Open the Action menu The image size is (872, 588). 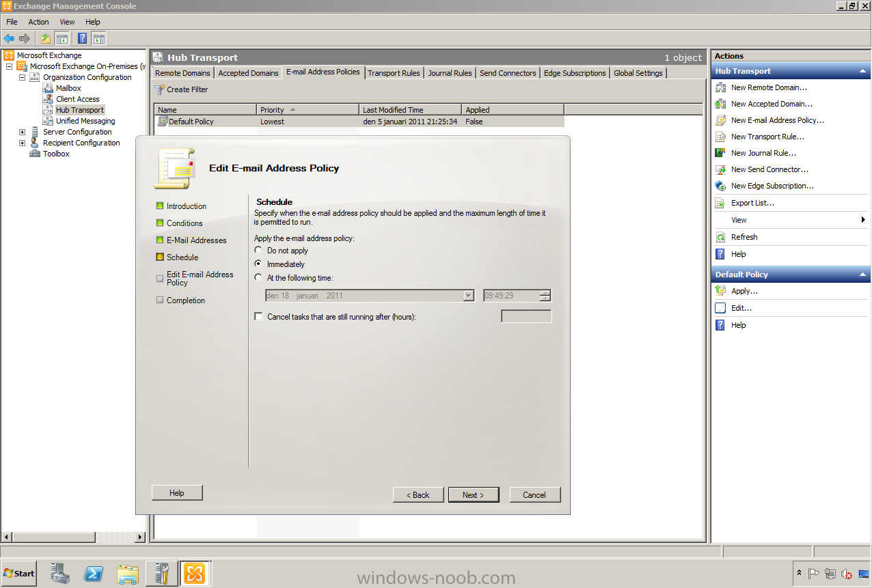38,22
